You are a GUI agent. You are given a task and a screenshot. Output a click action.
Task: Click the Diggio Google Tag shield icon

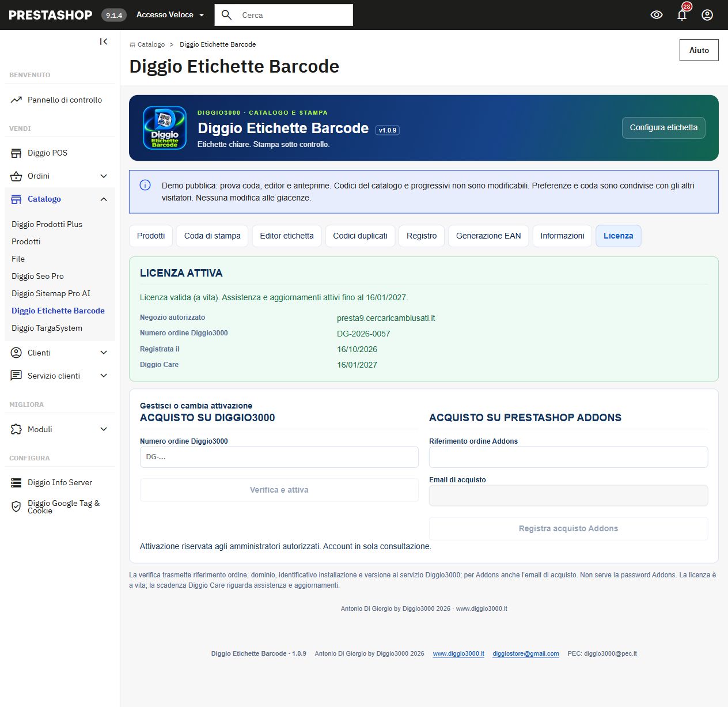[x=16, y=506]
